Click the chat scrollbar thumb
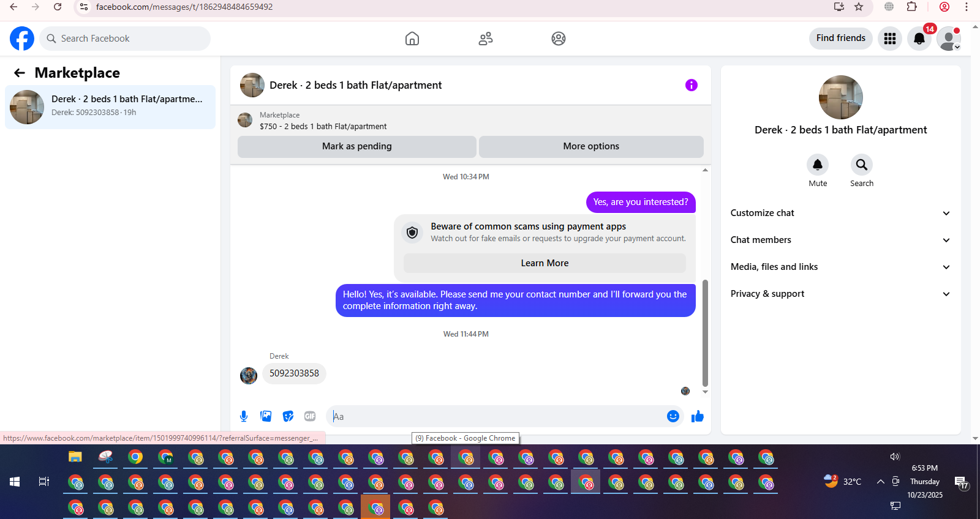Image resolution: width=980 pixels, height=519 pixels. pos(705,333)
